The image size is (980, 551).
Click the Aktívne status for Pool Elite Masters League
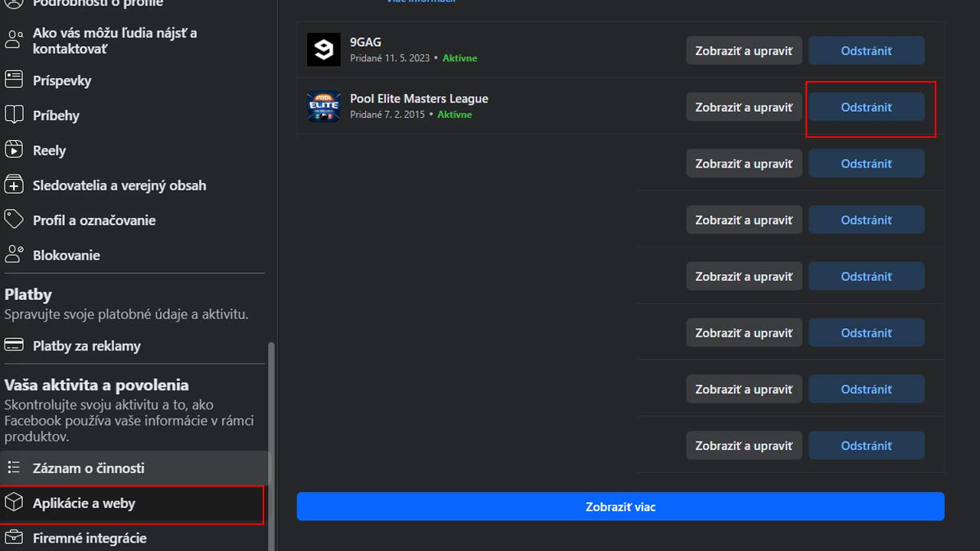coord(455,115)
